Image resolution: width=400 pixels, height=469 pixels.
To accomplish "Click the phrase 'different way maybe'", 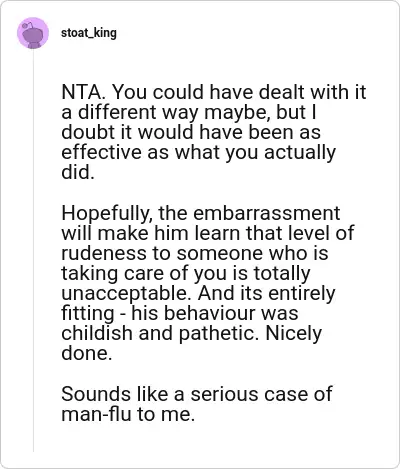I will click(x=172, y=113).
